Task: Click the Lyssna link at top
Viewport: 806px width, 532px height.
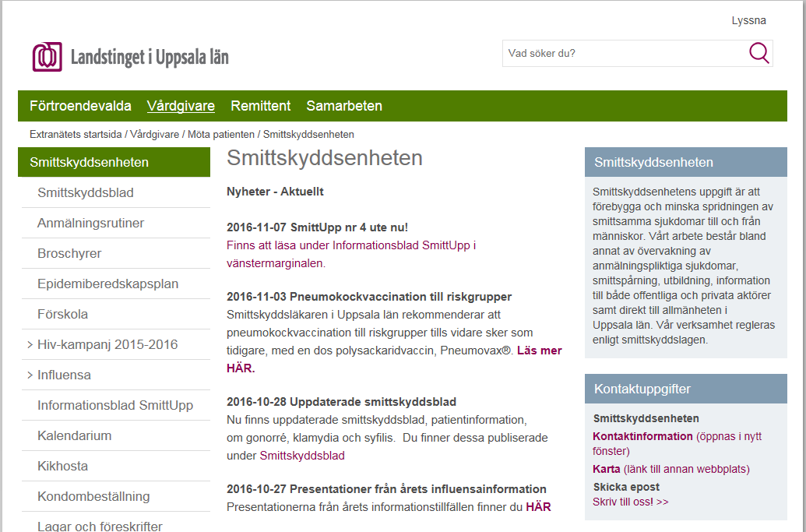Action: 748,20
